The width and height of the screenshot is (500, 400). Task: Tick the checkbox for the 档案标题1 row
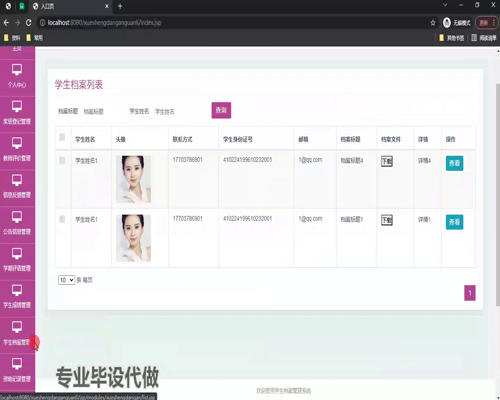[62, 219]
